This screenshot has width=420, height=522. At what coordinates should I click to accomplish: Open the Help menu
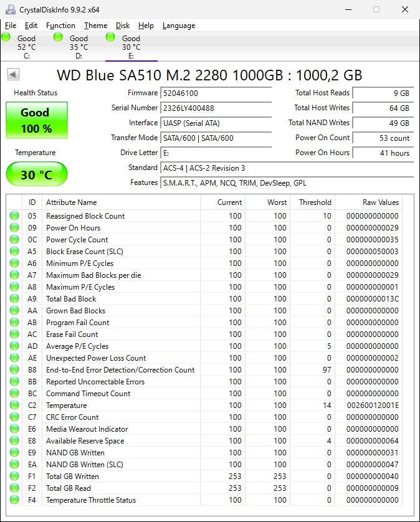point(146,26)
